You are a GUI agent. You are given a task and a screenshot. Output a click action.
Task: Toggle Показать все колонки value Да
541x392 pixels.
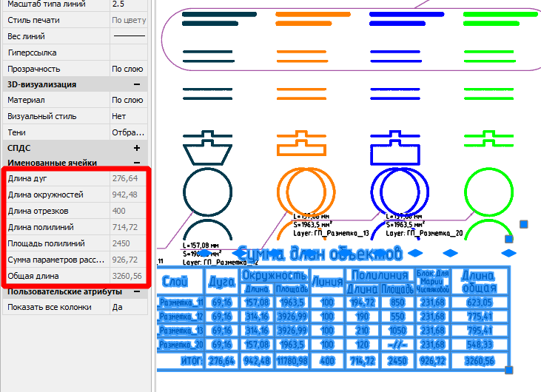tap(128, 307)
